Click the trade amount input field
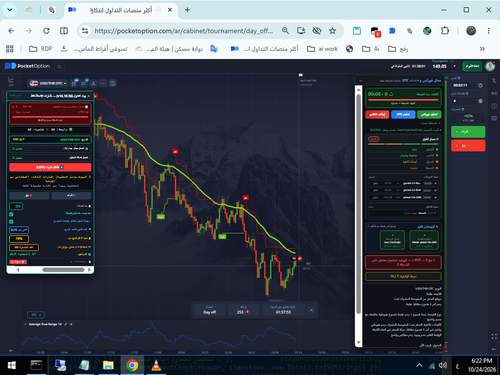Image resolution: width=500 pixels, height=375 pixels. pos(464,101)
